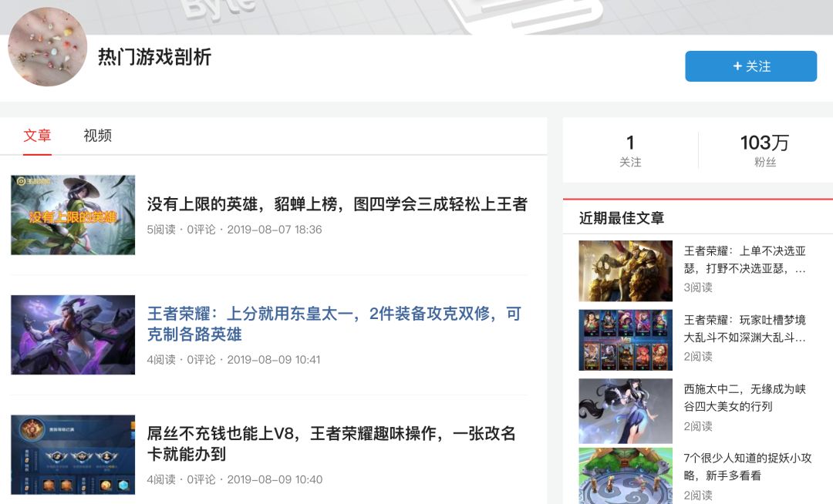Click the date 2019-08-09 10:40

coord(275,479)
